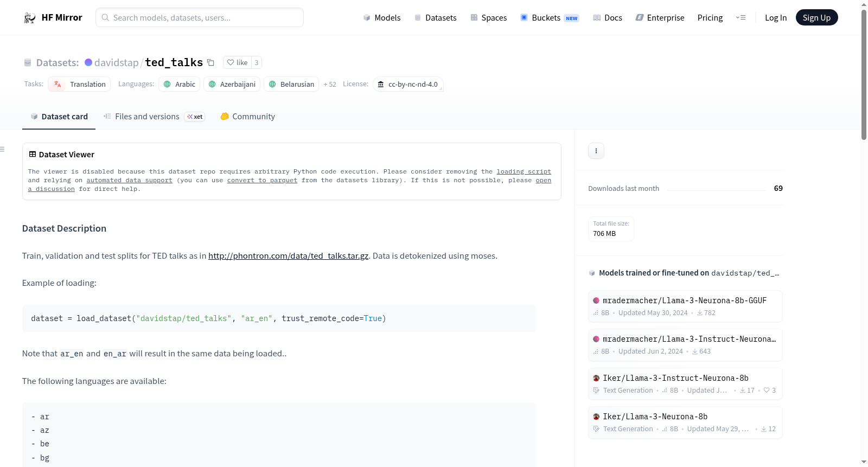This screenshot has width=868, height=467.
Task: Click the load_dataset code example line
Action: [209, 318]
